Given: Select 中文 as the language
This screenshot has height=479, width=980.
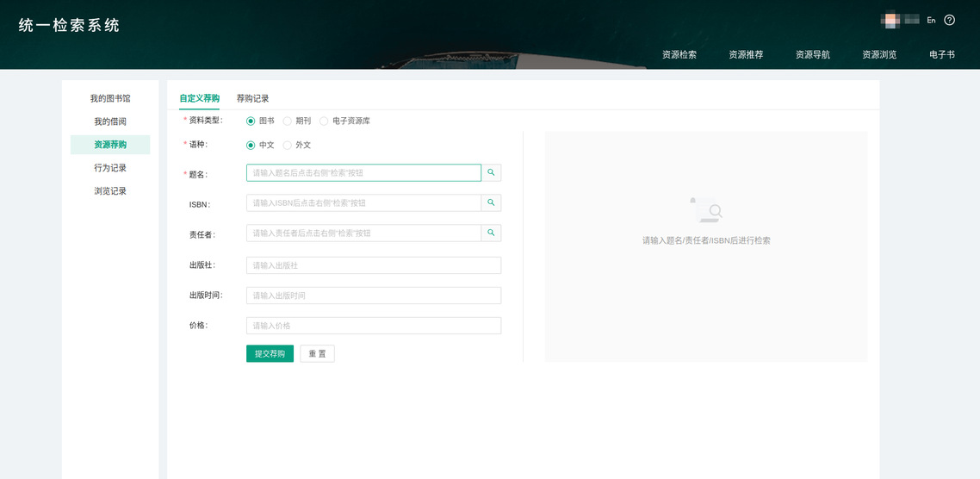Looking at the screenshot, I should tap(251, 145).
